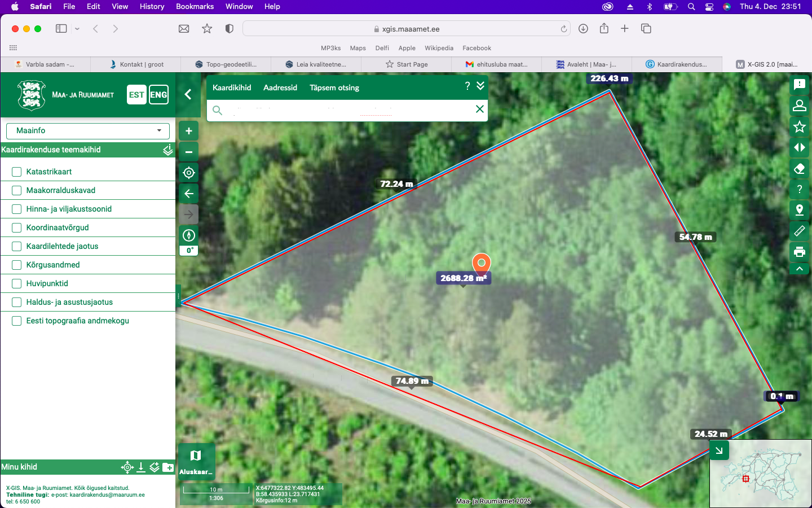Open the Maainfo dropdown menu
812x508 pixels.
[88, 130]
